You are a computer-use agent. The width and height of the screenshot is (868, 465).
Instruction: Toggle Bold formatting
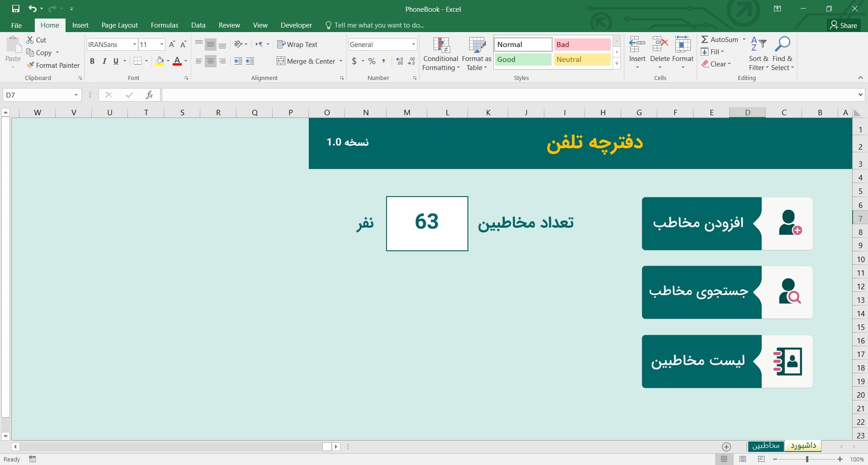[92, 61]
